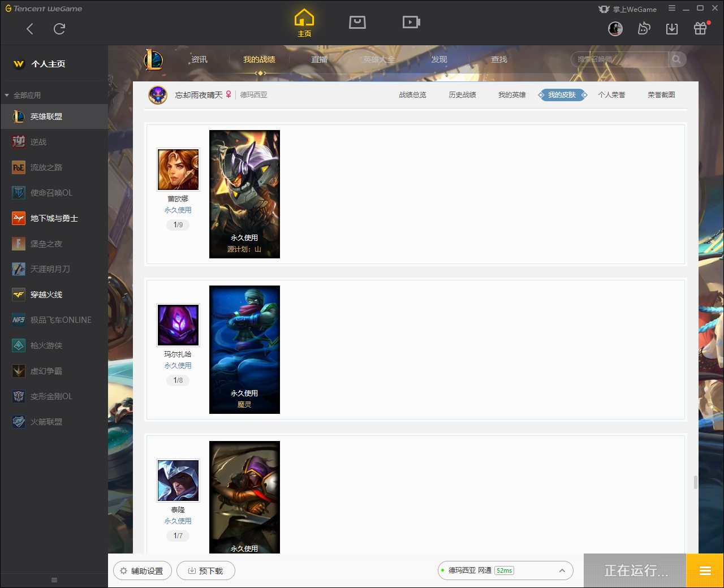Open the hamburger menu in title bar

tap(672, 8)
